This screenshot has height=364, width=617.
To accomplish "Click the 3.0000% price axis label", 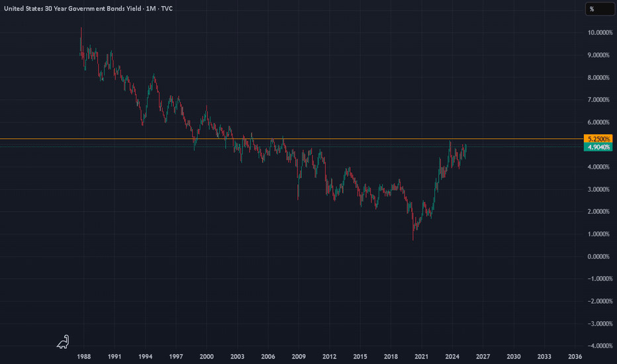I will click(598, 189).
